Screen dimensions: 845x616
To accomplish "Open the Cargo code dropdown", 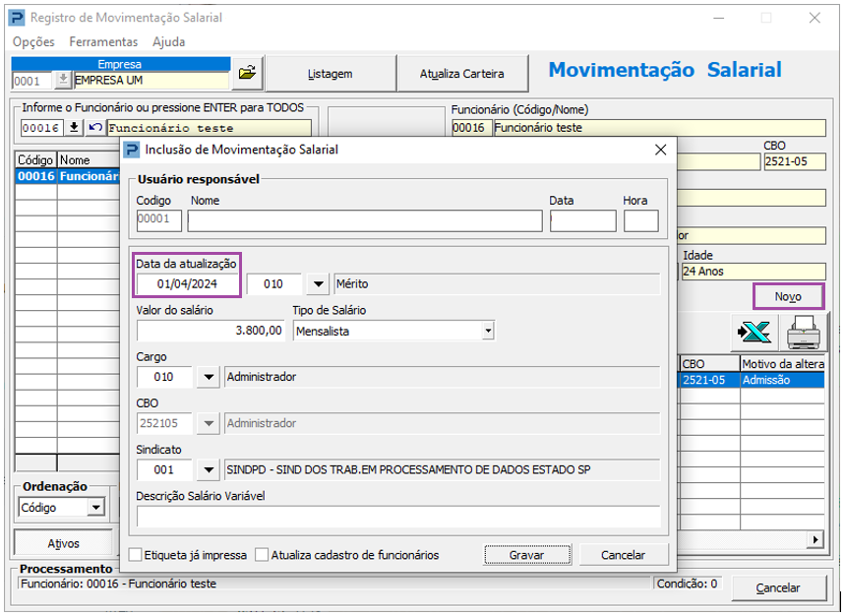I will point(208,377).
